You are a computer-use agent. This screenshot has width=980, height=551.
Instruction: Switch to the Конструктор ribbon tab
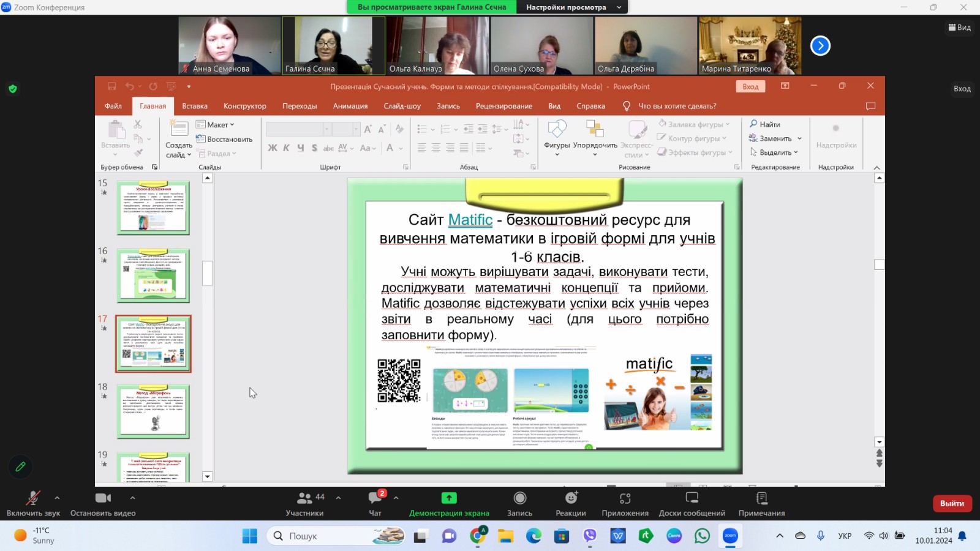[245, 106]
